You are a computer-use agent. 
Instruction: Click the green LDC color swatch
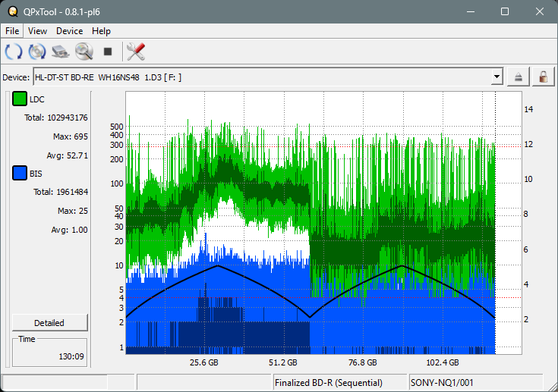tap(20, 99)
